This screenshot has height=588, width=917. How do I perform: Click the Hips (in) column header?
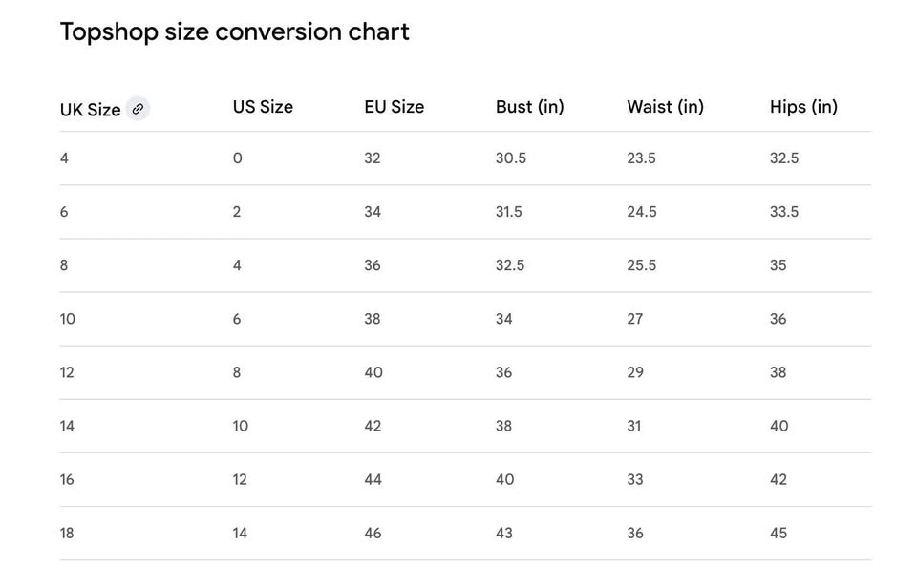(x=803, y=107)
